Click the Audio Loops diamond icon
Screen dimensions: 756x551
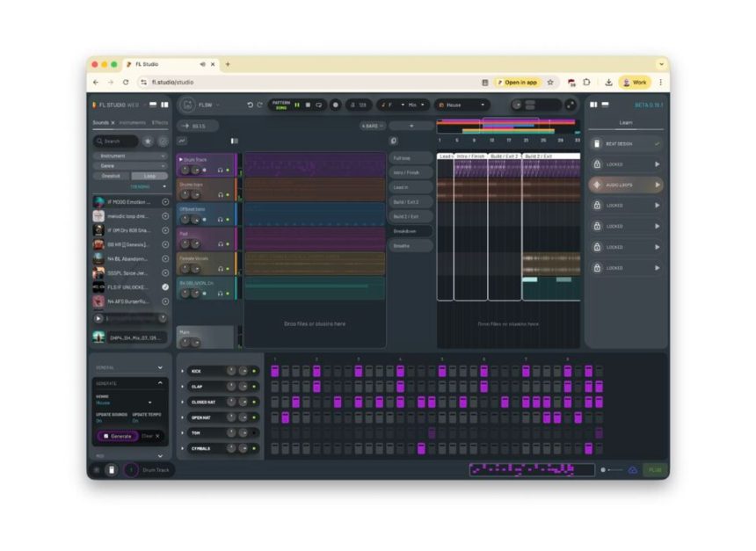[597, 185]
